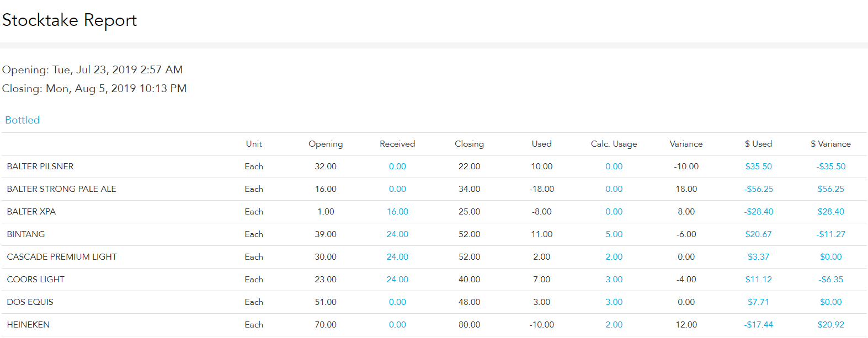Select the BINTANG row name
Screen dimensions: 868x338
tap(26, 234)
